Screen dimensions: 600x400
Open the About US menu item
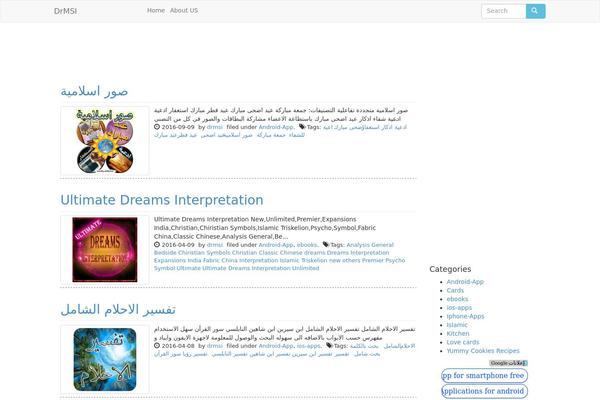(184, 11)
